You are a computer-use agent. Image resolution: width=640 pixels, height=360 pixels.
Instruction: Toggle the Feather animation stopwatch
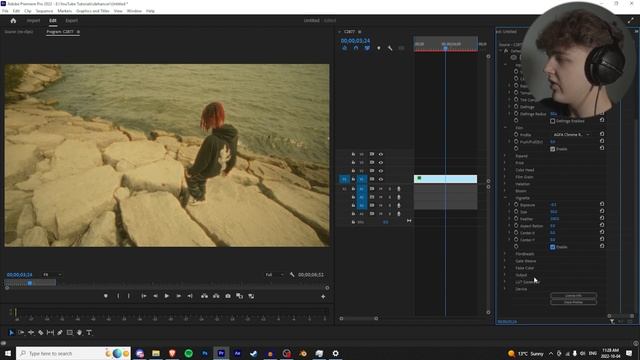pyautogui.click(x=516, y=219)
